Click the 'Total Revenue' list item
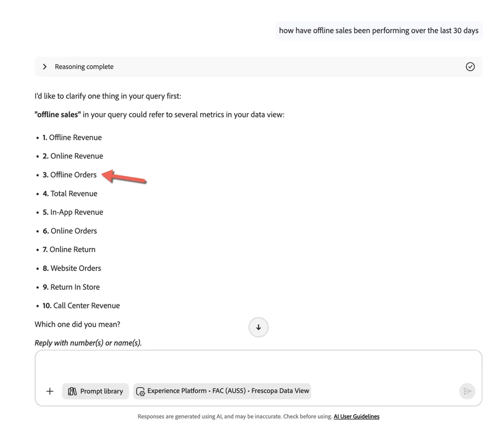504x431 pixels. (x=70, y=194)
